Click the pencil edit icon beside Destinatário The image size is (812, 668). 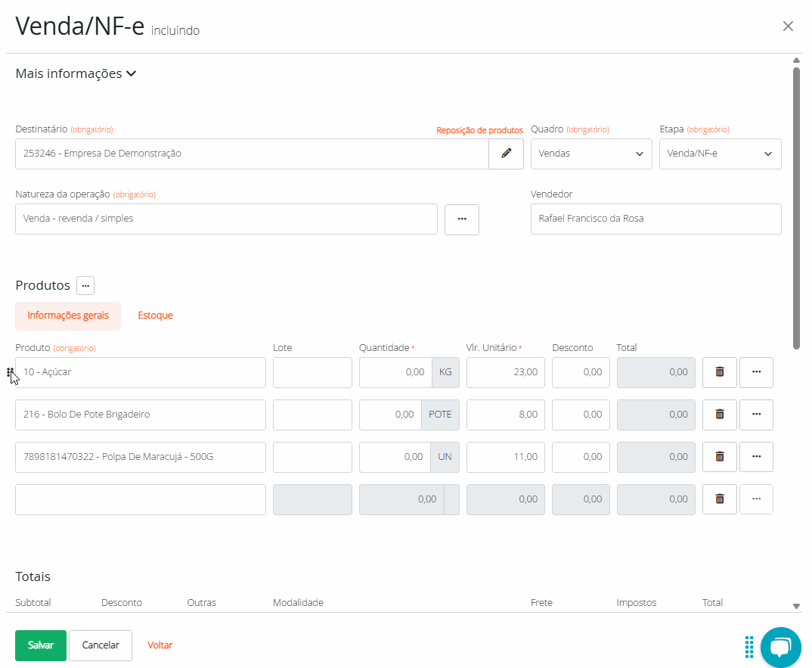[x=506, y=154]
